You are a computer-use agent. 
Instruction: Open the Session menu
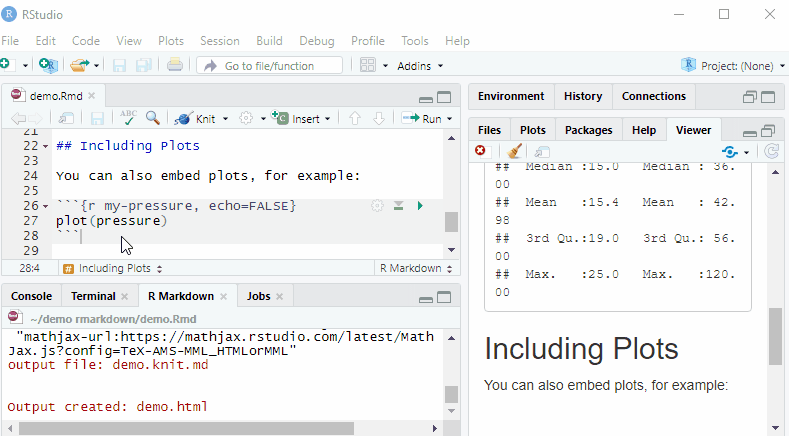click(220, 41)
